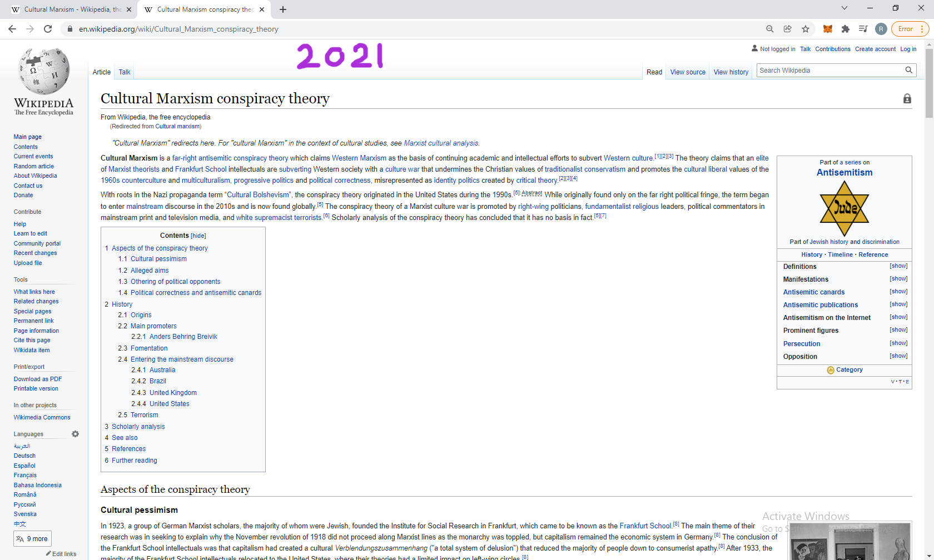The width and height of the screenshot is (934, 560).
Task: Open the Languages settings gear icon
Action: [76, 434]
